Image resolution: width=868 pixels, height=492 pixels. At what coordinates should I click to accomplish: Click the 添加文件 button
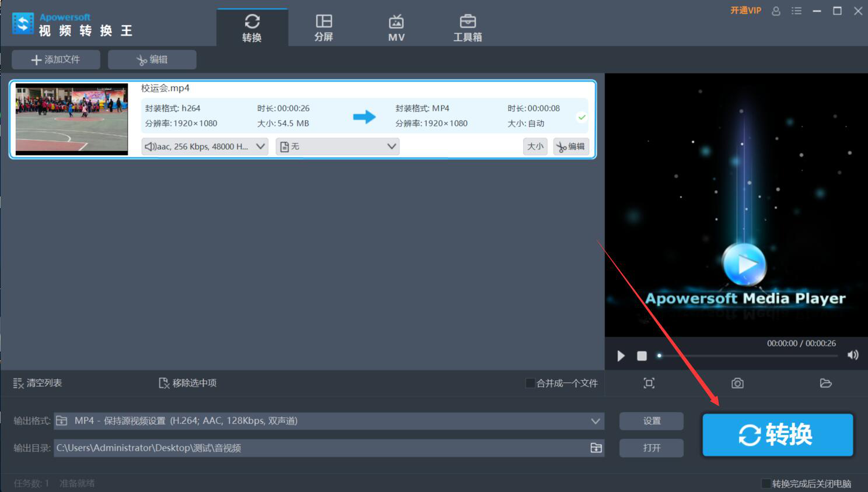point(56,59)
